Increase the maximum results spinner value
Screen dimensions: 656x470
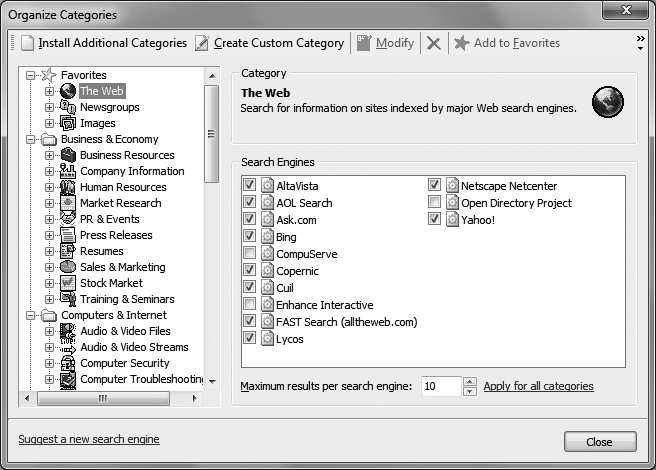click(470, 381)
